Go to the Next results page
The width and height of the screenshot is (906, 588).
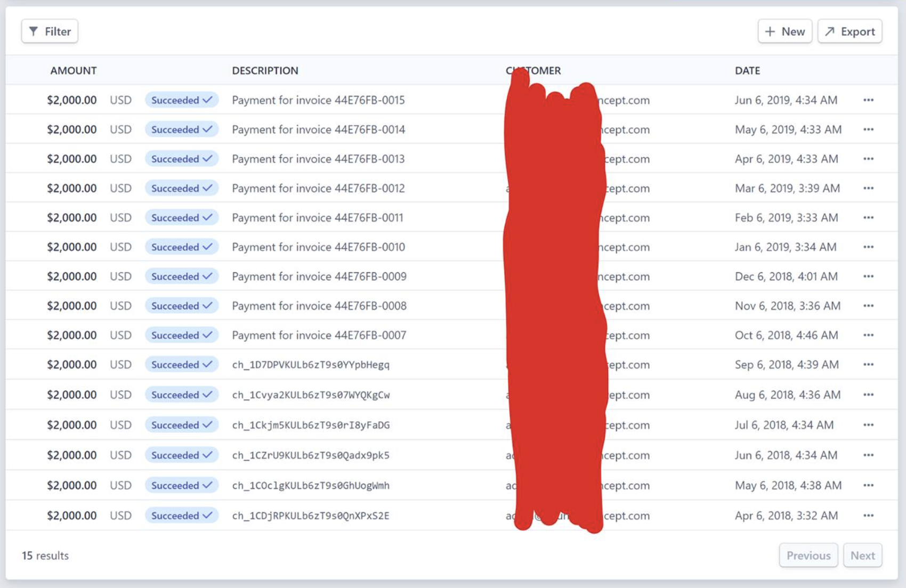(862, 556)
